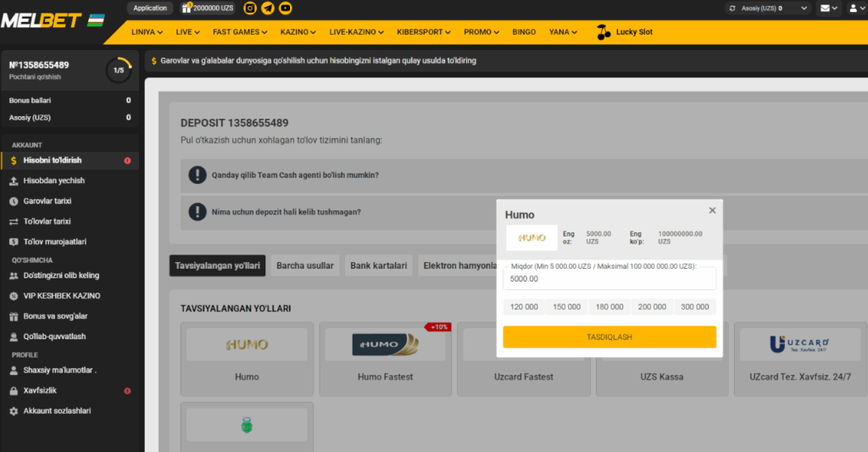Open the YouTube icon in top bar
The width and height of the screenshot is (868, 452).
[286, 8]
